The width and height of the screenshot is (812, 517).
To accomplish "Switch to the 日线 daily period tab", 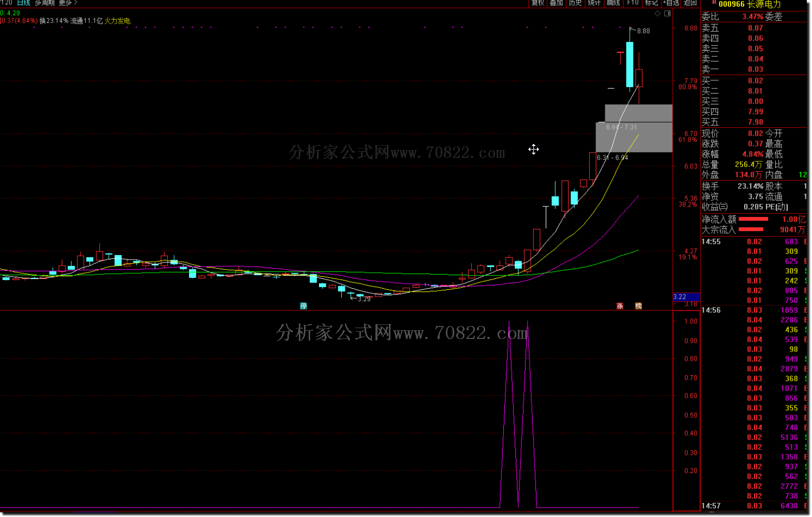I will pos(23,3).
